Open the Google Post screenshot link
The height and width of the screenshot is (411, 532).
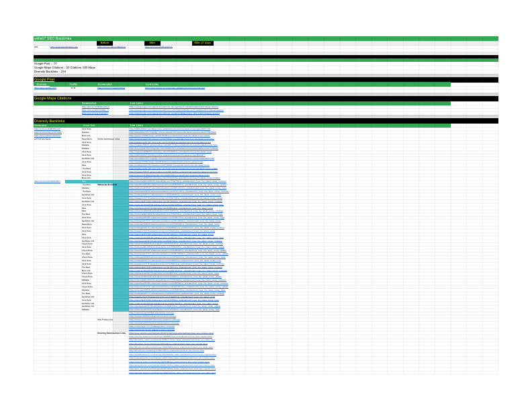(x=111, y=88)
